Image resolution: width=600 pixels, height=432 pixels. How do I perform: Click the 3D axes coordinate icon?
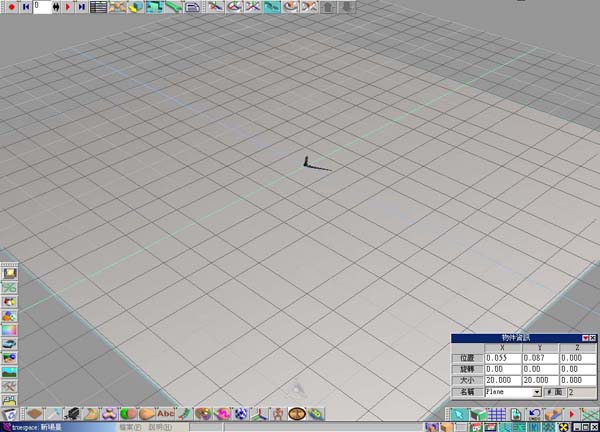click(x=259, y=414)
